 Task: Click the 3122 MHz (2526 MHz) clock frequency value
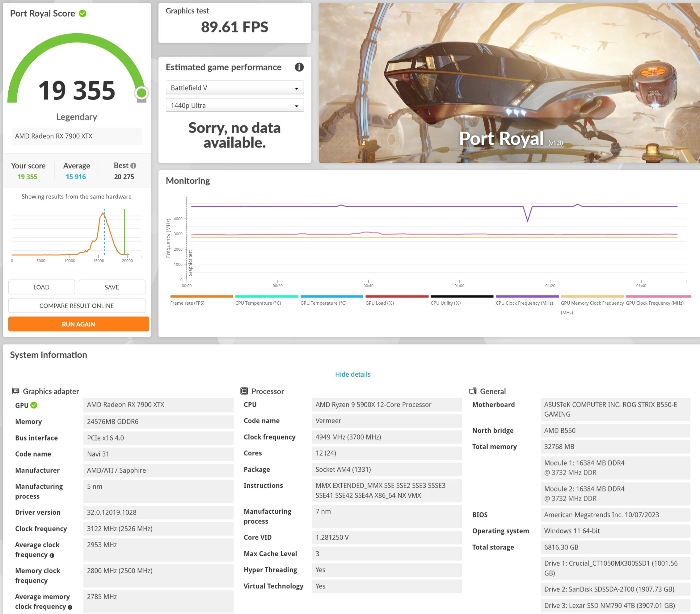[x=158, y=529]
